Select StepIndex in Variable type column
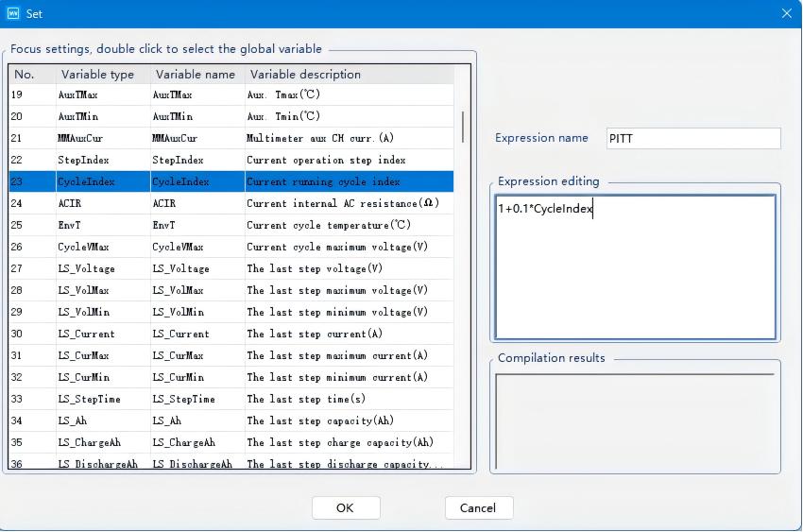 coord(102,160)
